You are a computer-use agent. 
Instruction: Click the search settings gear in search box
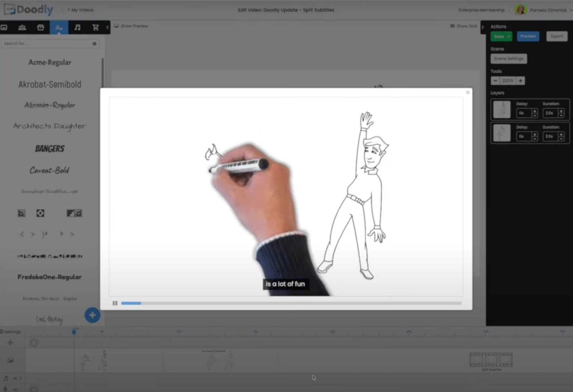[95, 44]
